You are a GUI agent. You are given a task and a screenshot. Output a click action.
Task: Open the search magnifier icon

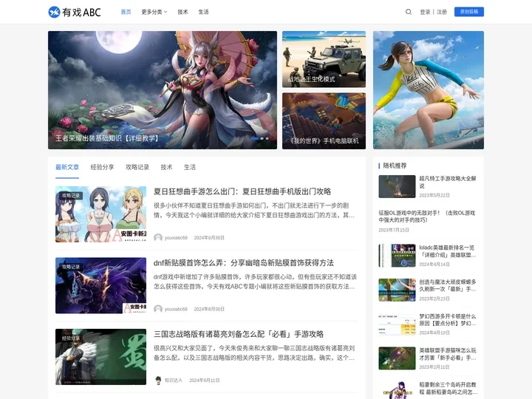click(409, 12)
